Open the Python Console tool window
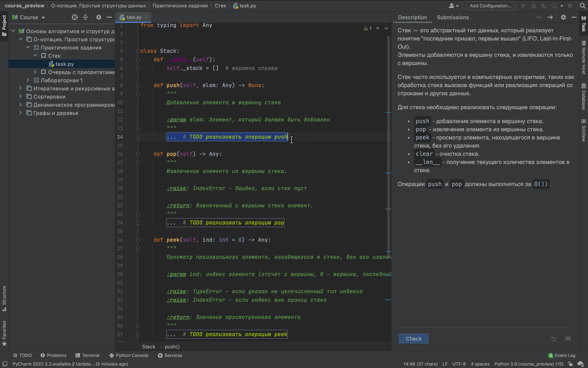This screenshot has width=588, height=368. tap(129, 355)
